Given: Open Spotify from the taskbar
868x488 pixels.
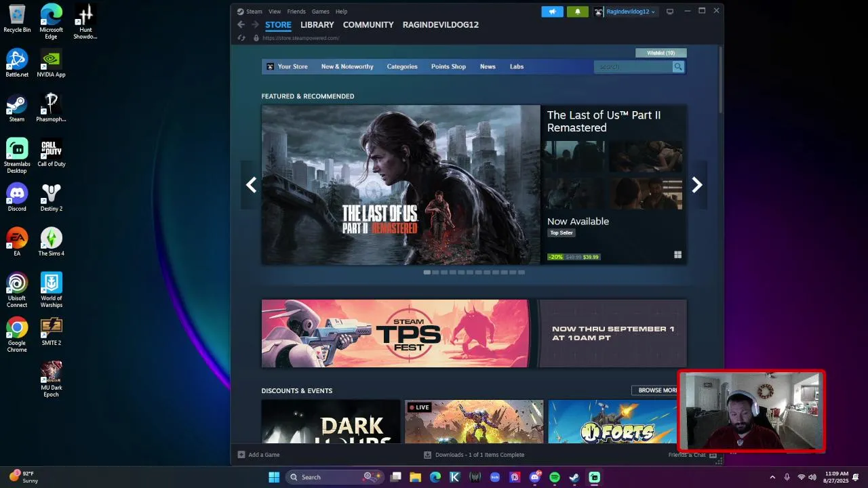Looking at the screenshot, I should (555, 477).
